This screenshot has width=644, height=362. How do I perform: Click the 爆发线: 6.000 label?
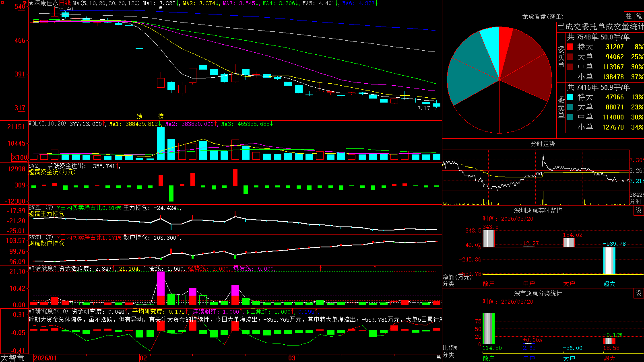[254, 269]
